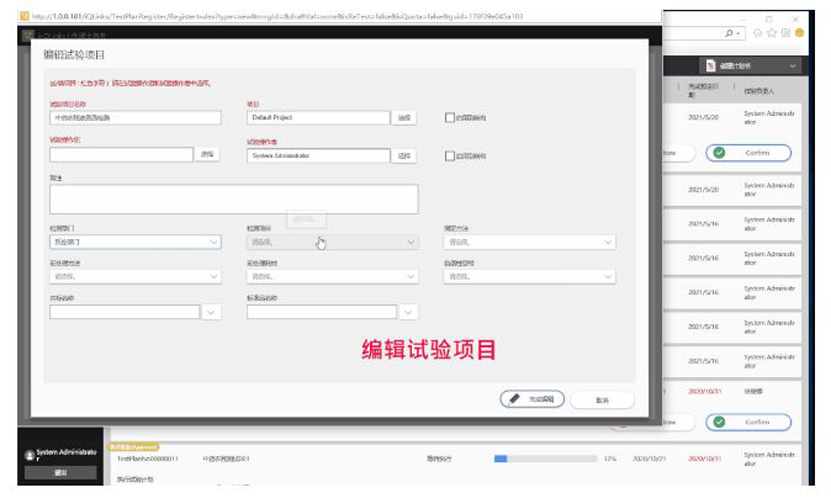Image resolution: width=831 pixels, height=498 pixels.
Task: Click the pencil icon on the finish-edit button
Action: tap(514, 398)
